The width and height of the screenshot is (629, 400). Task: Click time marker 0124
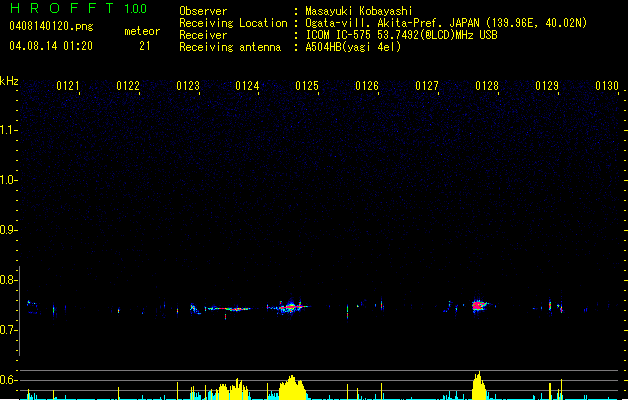pyautogui.click(x=247, y=86)
